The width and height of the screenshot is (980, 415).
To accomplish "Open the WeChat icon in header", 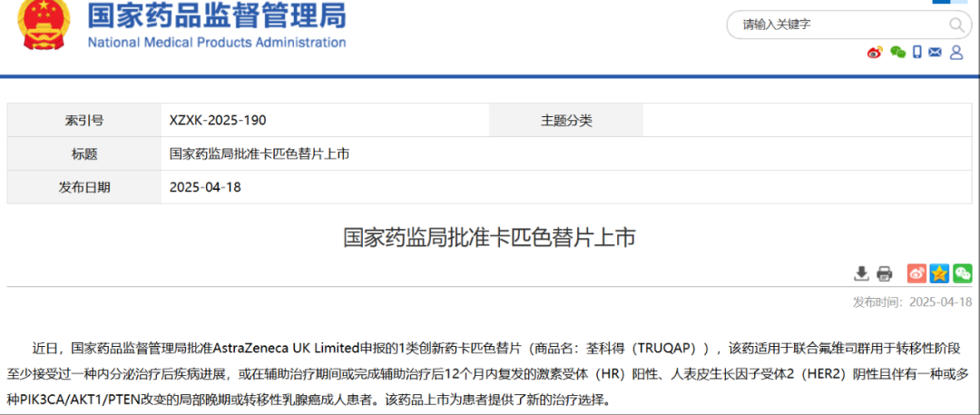I will pos(897,53).
